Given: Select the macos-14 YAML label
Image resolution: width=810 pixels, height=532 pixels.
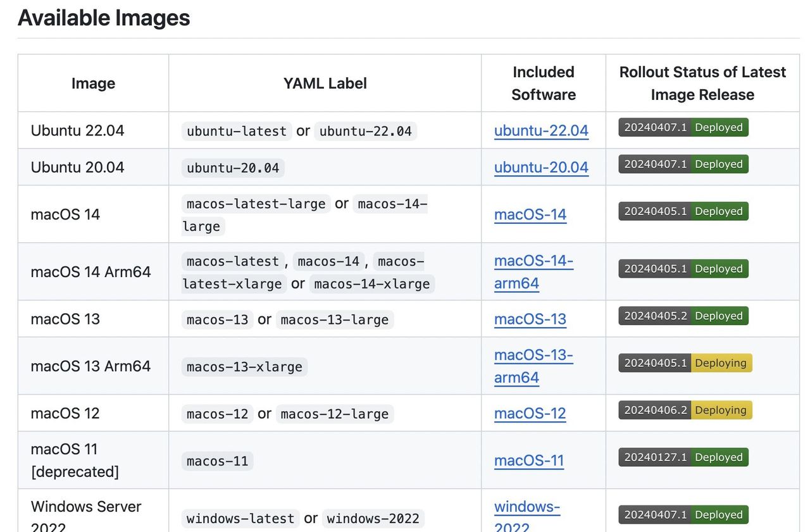Looking at the screenshot, I should tap(328, 261).
